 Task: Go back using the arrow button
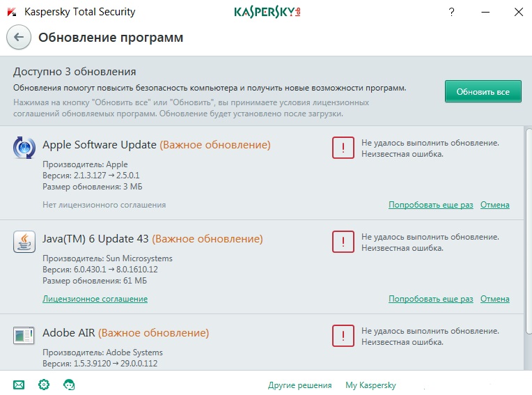19,37
